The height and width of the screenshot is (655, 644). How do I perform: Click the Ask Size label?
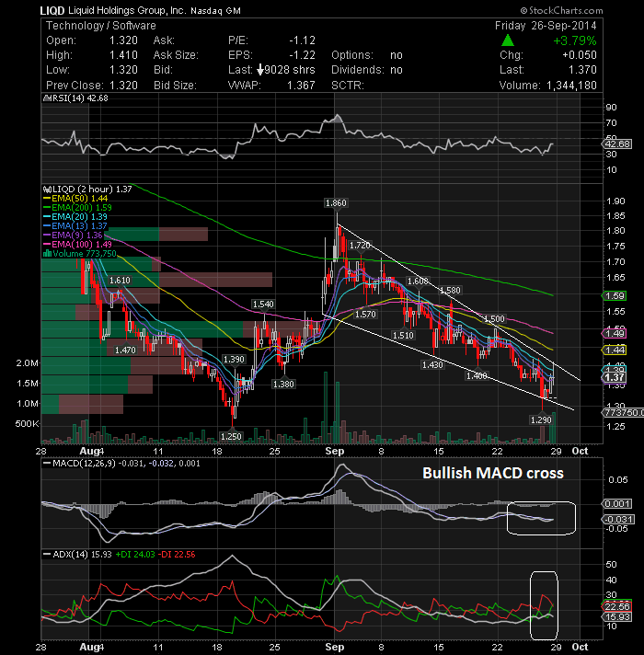(176, 55)
